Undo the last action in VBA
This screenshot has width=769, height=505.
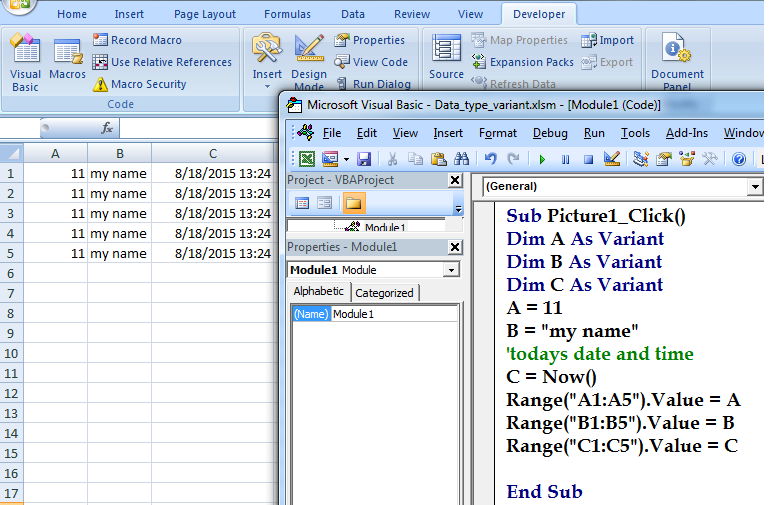point(490,159)
